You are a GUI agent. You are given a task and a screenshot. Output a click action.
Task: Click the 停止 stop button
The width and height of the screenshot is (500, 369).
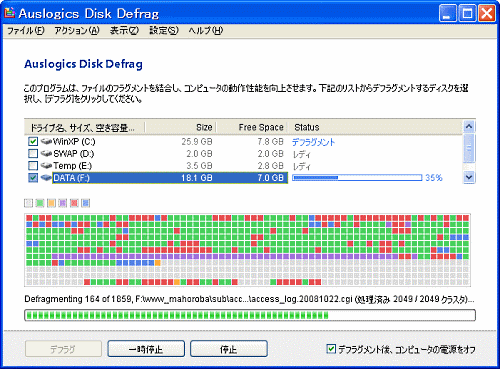(x=229, y=349)
